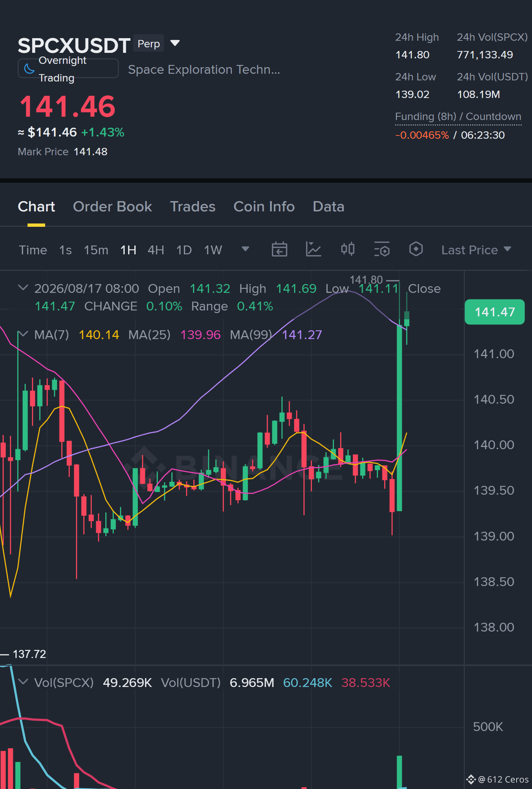The width and height of the screenshot is (532, 789).
Task: Tap the volume MA value 38.533K
Action: coord(365,683)
